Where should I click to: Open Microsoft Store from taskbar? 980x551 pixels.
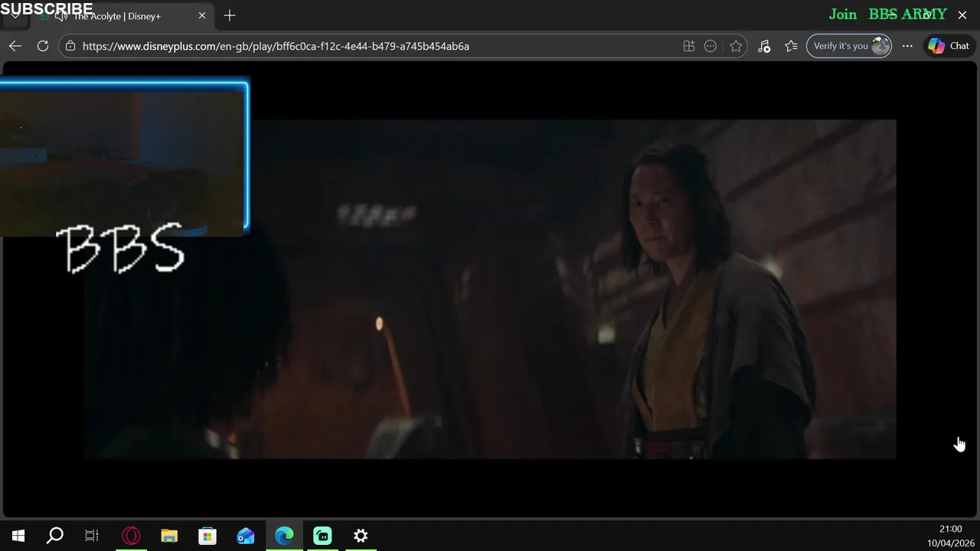click(x=207, y=536)
